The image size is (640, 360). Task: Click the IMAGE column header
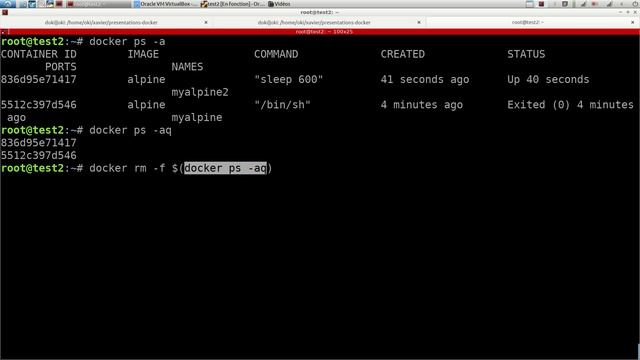143,54
